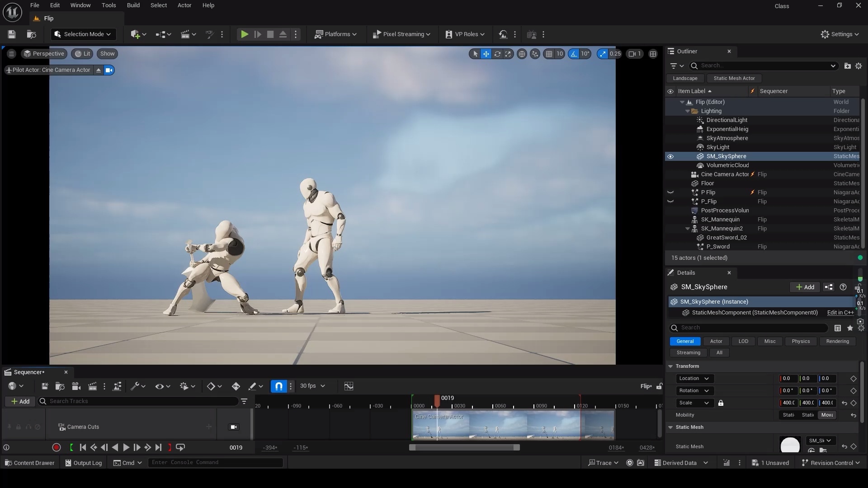This screenshot has width=868, height=488.
Task: Switch to the Physics tab in Details
Action: coord(800,341)
